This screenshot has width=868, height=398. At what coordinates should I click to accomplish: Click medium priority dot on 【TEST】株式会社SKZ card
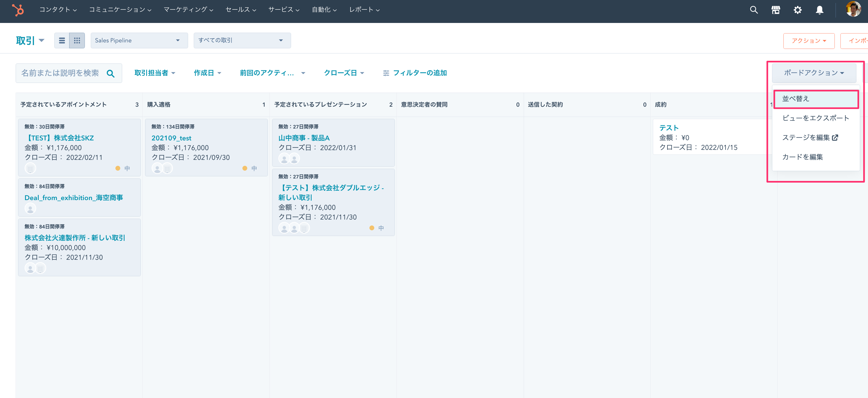[x=118, y=168]
